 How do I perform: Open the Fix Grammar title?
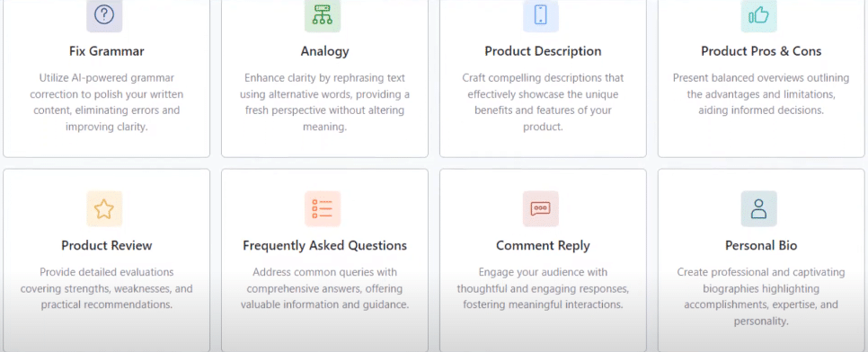click(x=107, y=51)
